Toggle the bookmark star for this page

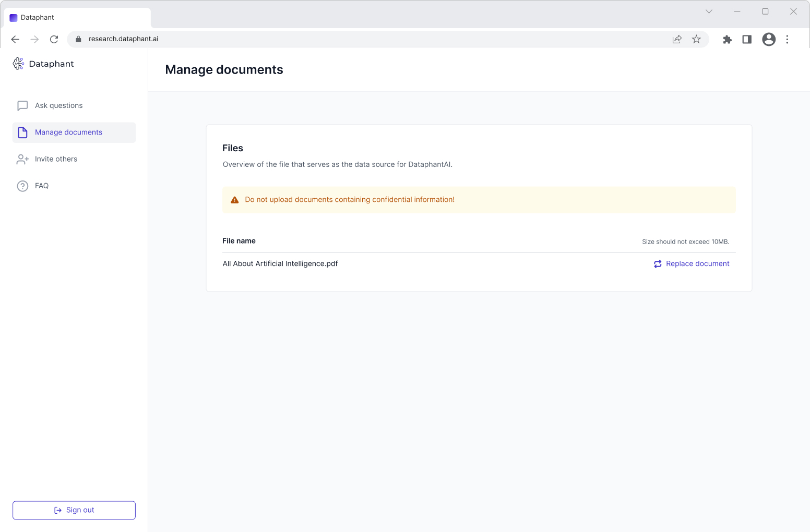(x=696, y=39)
